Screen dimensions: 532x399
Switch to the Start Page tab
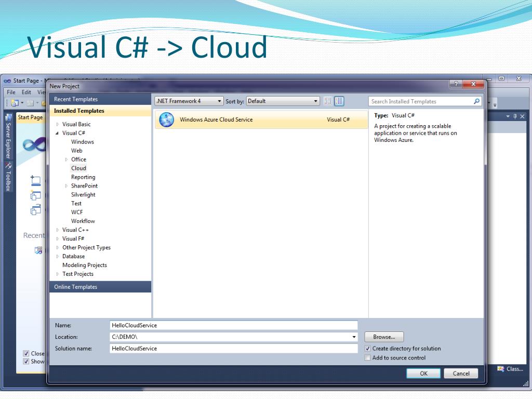(x=31, y=117)
